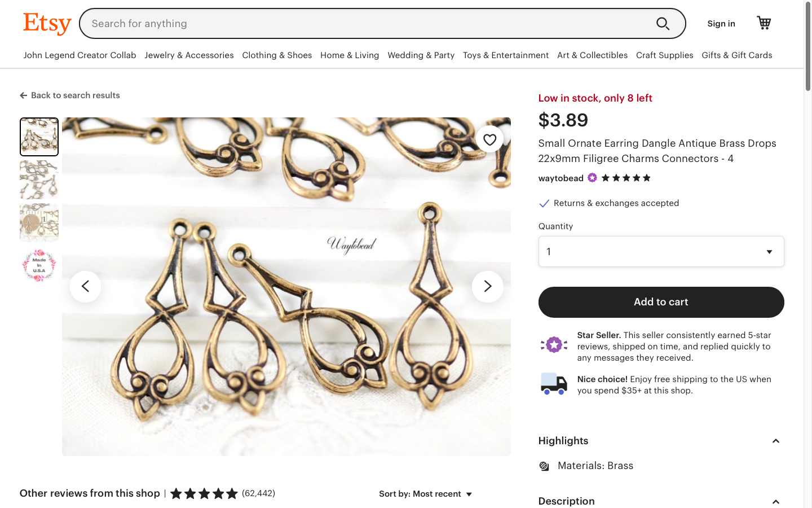Open the Sort by: Most recent menu

pos(426,494)
